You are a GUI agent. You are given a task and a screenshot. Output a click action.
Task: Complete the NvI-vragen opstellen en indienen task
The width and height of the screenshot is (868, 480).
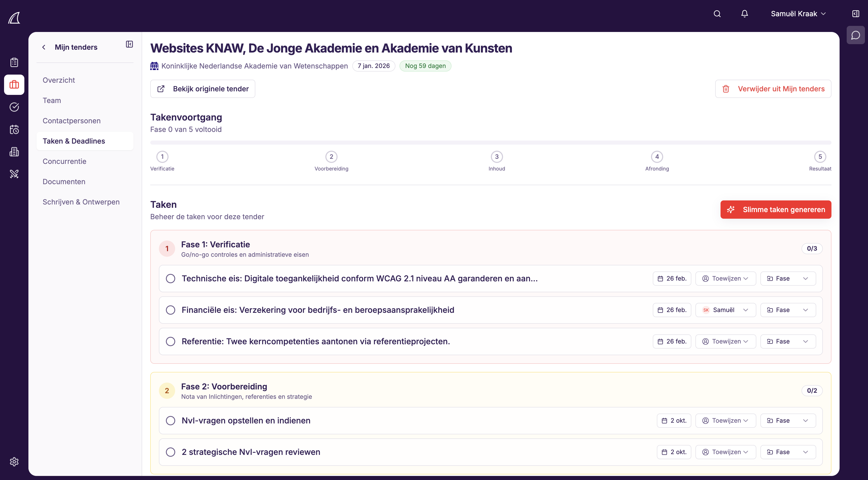[x=171, y=421]
